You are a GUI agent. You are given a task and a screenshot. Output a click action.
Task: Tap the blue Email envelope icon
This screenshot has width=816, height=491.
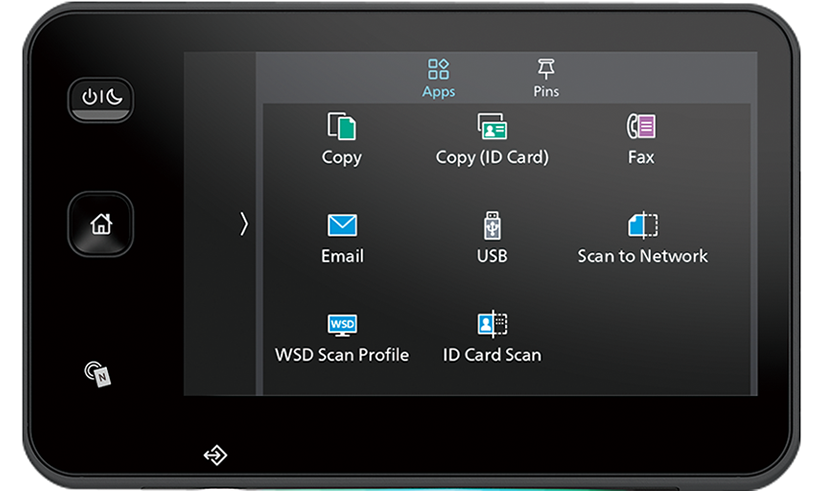pos(342,226)
